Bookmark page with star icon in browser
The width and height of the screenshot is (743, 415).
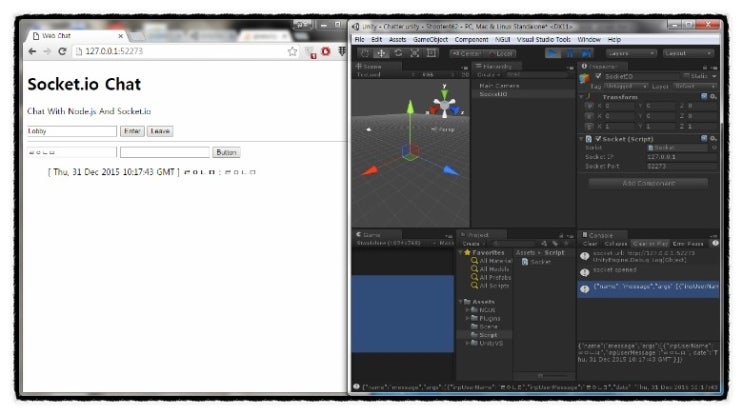click(x=292, y=51)
